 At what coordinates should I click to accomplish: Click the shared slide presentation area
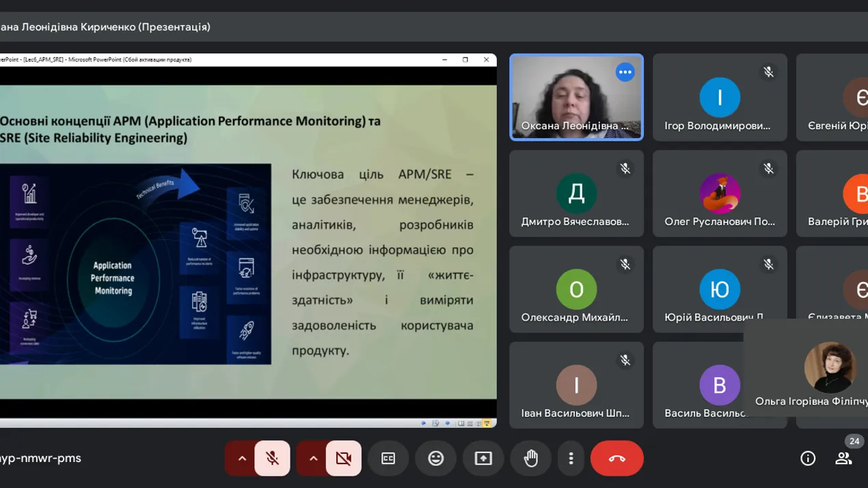[x=248, y=241]
